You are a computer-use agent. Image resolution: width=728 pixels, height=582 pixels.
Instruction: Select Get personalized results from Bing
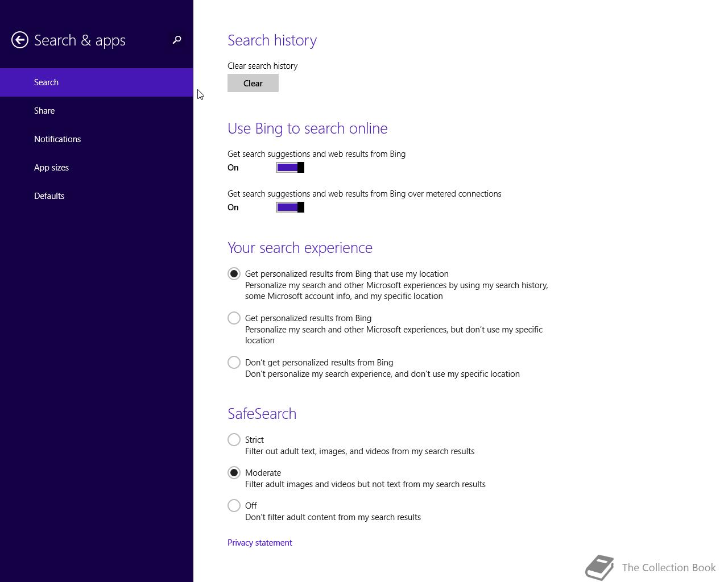[x=234, y=318]
